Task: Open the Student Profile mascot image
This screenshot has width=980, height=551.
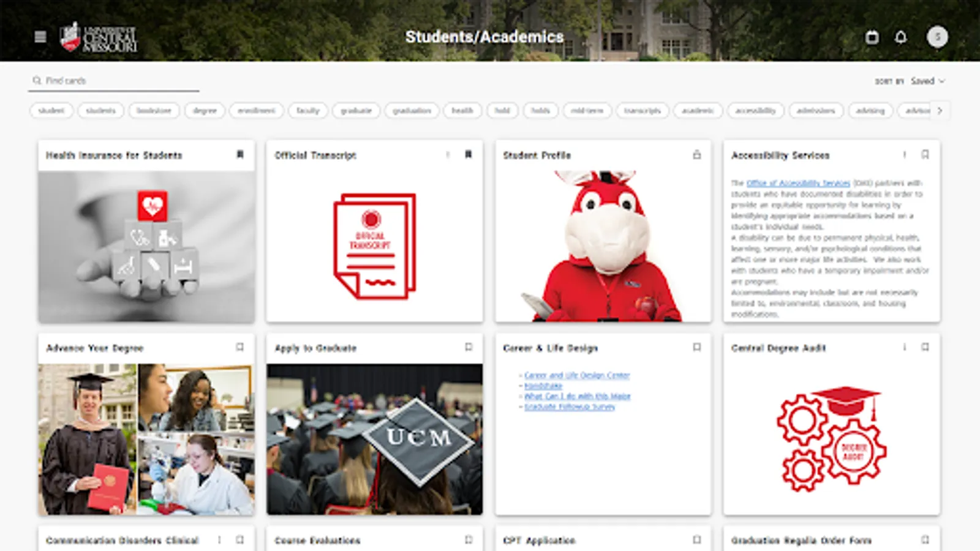Action: (603, 247)
